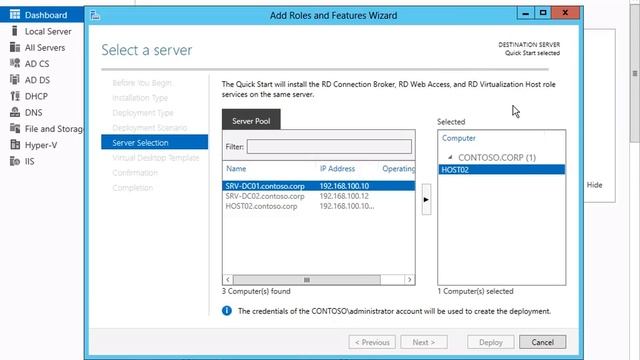Click the blue information icon near credentials note
The width and height of the screenshot is (640, 360).
227,311
